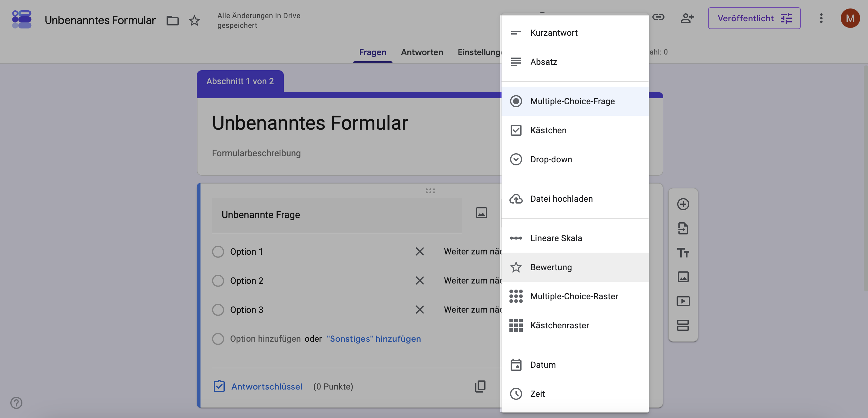Switch to the Antworten tab

(422, 52)
